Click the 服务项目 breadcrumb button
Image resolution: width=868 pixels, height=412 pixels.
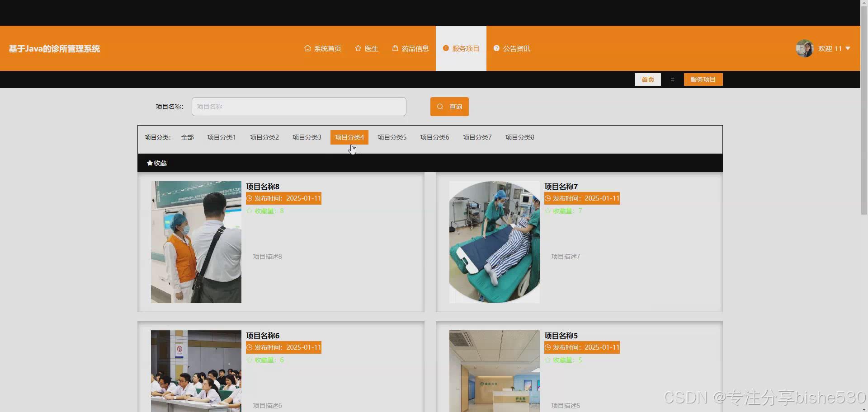pyautogui.click(x=703, y=80)
